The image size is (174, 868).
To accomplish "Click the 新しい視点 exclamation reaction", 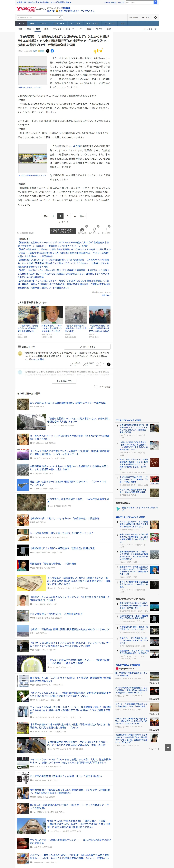I will click(106, 229).
